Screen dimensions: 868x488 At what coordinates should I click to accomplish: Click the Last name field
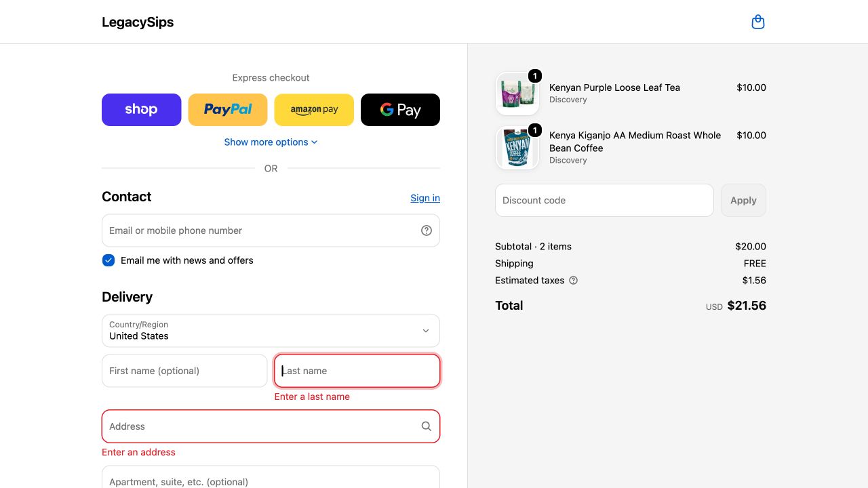(x=357, y=371)
